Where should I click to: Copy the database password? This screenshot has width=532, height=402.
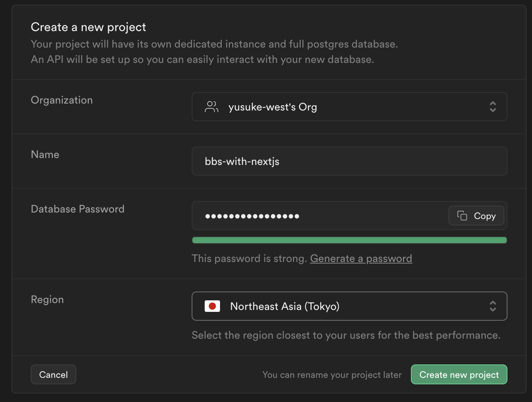click(476, 216)
